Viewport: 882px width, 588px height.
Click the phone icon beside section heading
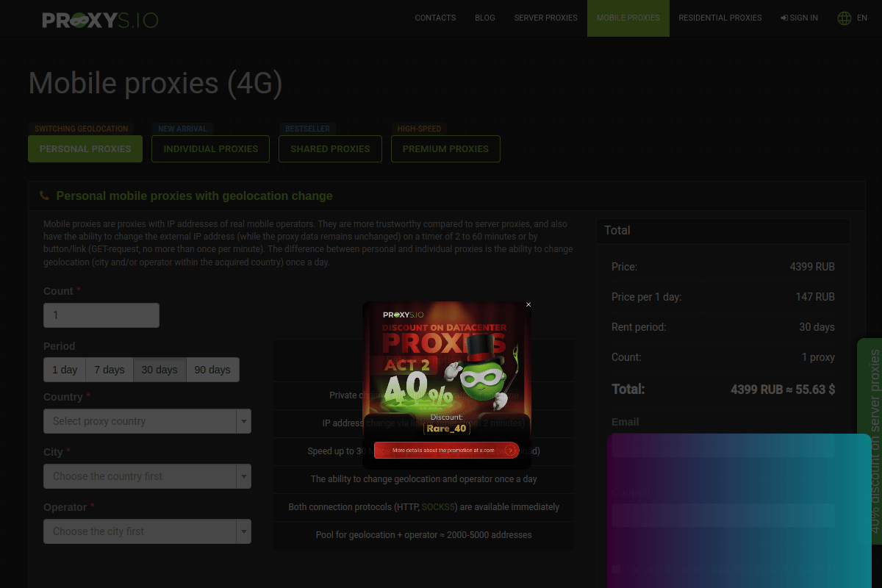click(x=44, y=196)
